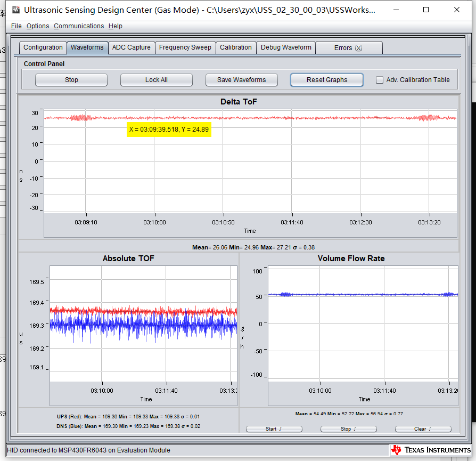Click the Volume Flow Rate chart title

[351, 258]
